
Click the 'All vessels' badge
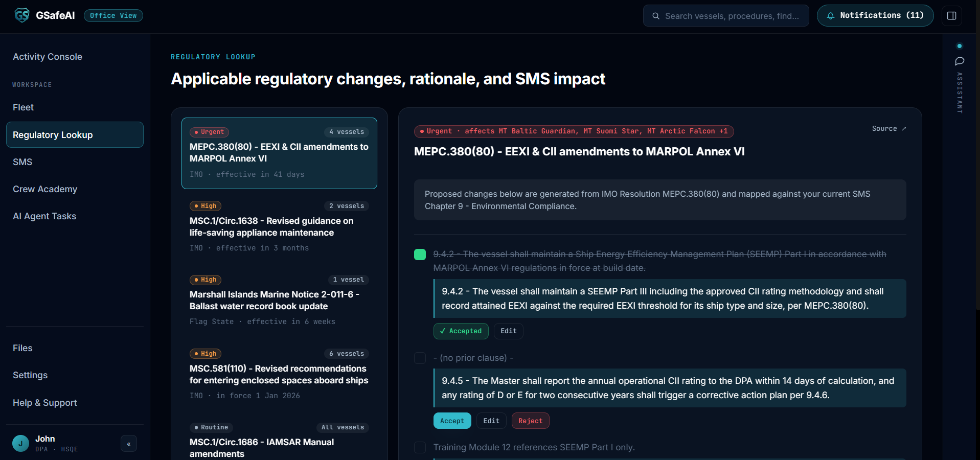pos(343,427)
